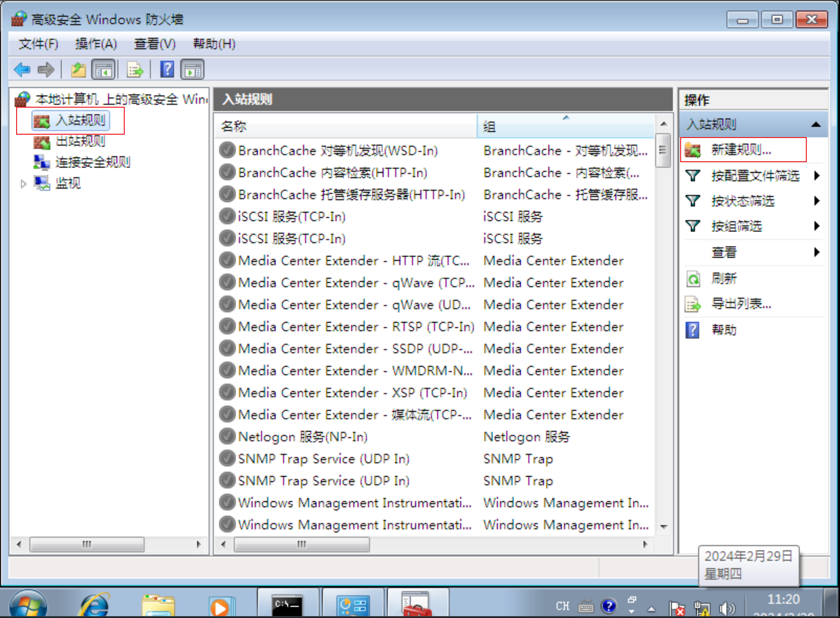The width and height of the screenshot is (840, 618).
Task: Sort rules by the 组 column header
Action: pyautogui.click(x=565, y=126)
